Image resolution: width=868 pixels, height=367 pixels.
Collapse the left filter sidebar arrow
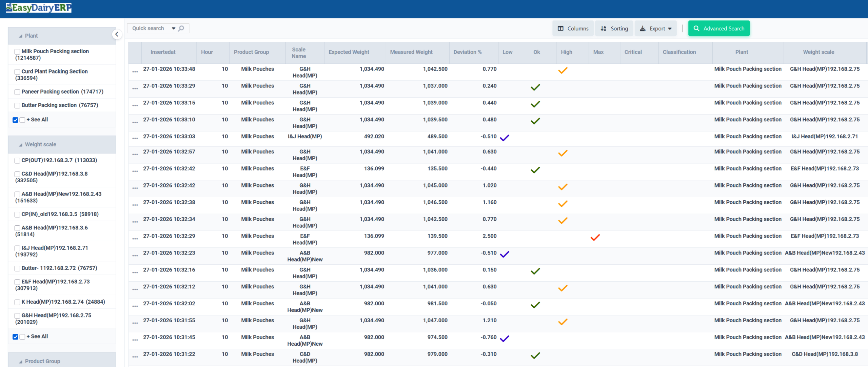point(117,34)
